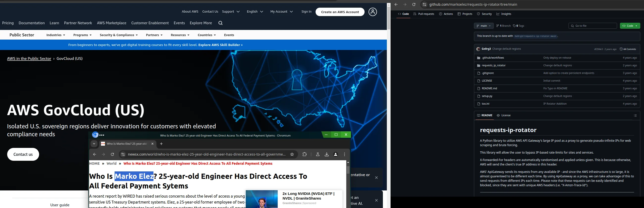Open site info icon beside the newsx URL
Screen dimensions: 644x208
point(123,154)
